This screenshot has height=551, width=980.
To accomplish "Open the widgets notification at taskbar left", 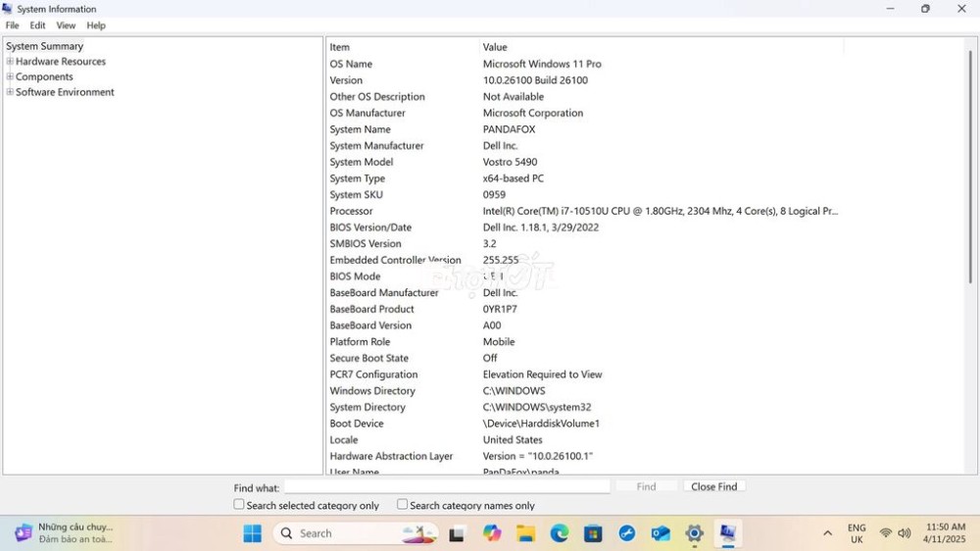I will [65, 533].
